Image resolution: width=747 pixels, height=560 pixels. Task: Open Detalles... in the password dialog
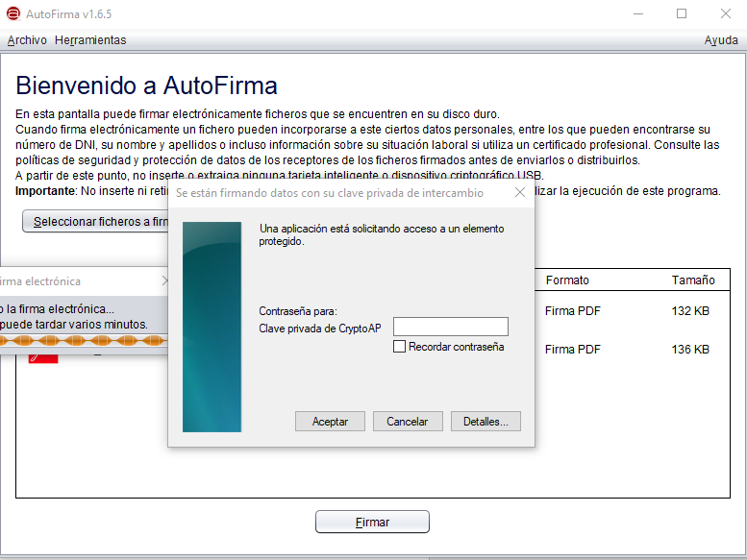pyautogui.click(x=486, y=422)
